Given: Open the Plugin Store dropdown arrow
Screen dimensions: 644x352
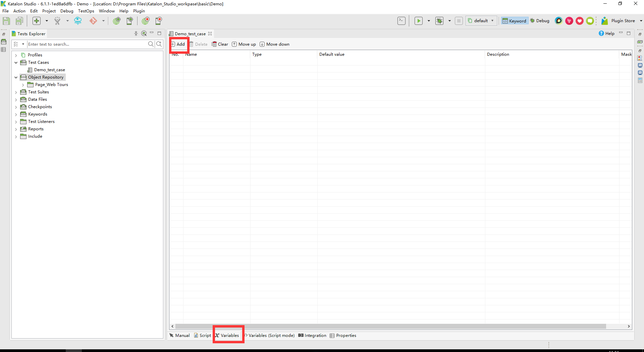Looking at the screenshot, I should (641, 21).
